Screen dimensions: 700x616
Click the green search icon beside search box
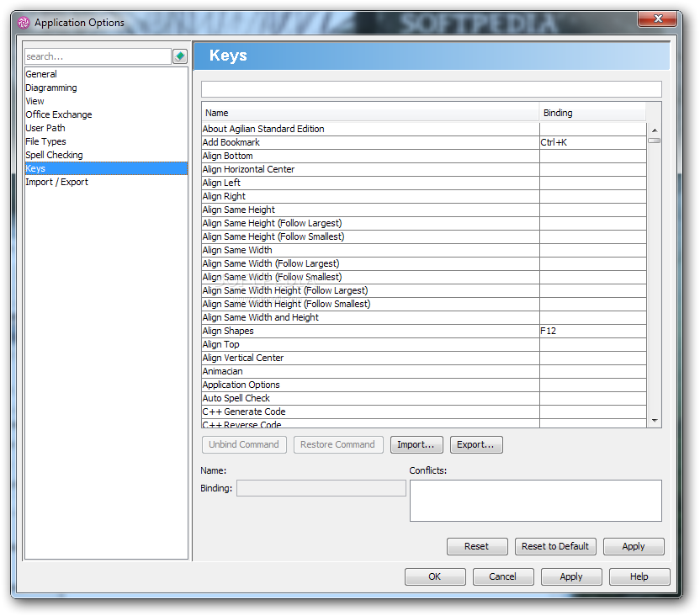[x=180, y=56]
